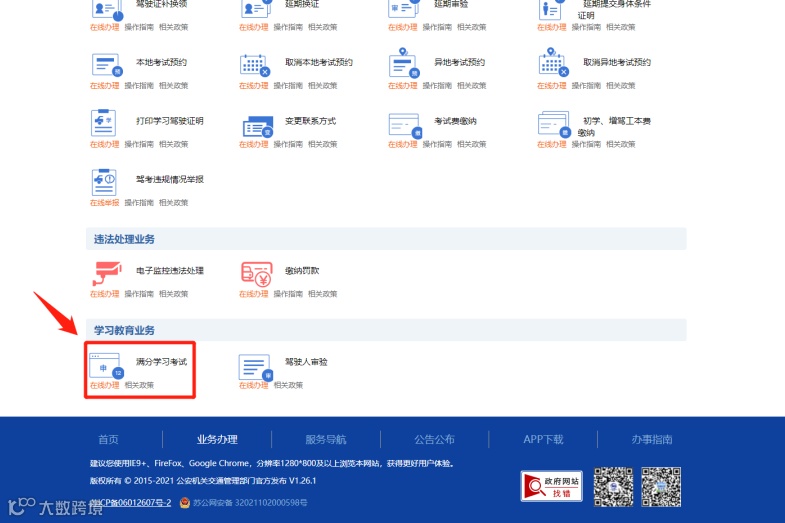Click 在线办理 under 考试费缴纳
785x523 pixels.
pyautogui.click(x=403, y=144)
